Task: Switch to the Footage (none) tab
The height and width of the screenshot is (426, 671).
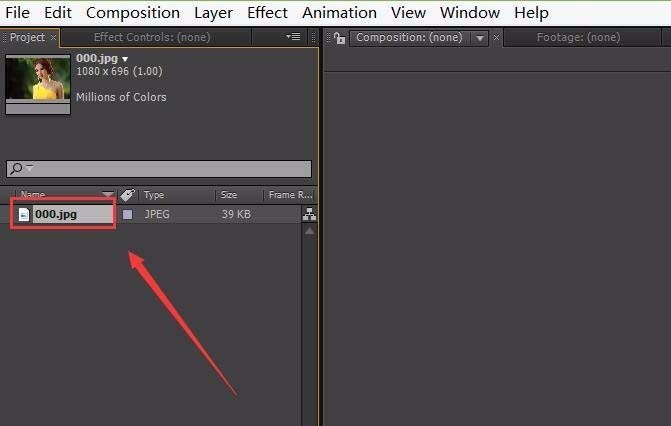Action: 578,37
